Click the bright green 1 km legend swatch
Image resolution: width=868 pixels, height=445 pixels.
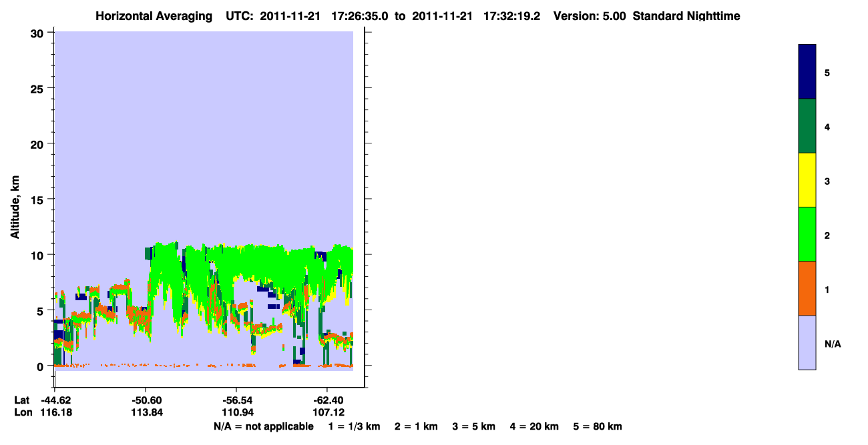click(807, 234)
